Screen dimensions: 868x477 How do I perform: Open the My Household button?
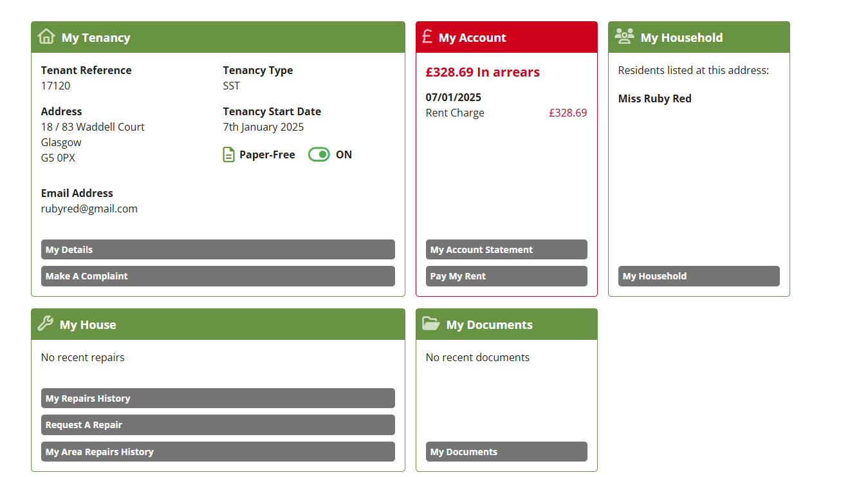tap(698, 276)
